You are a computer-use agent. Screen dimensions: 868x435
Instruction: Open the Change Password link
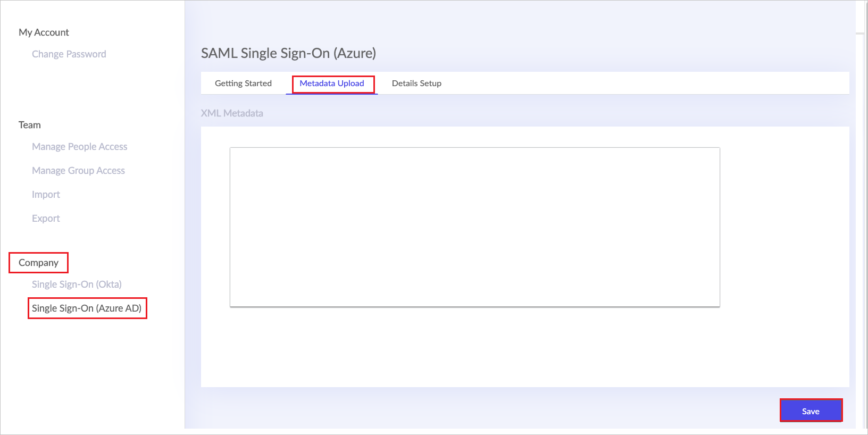[69, 54]
